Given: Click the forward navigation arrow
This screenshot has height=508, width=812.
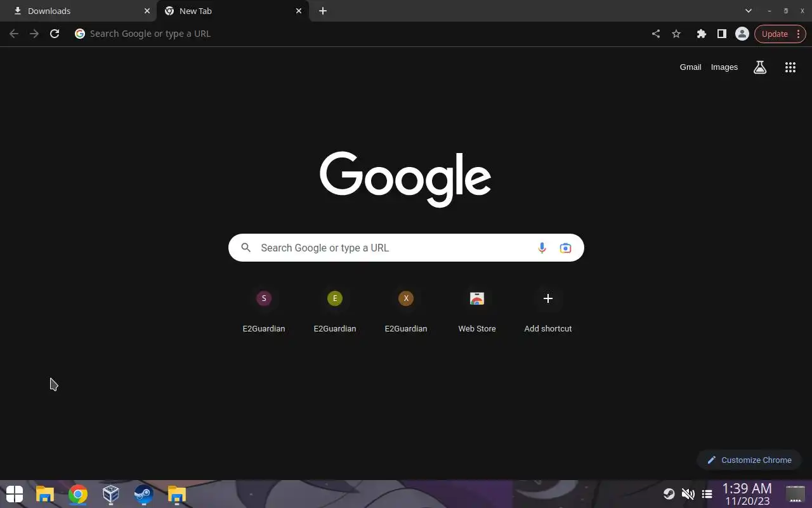Looking at the screenshot, I should click(x=34, y=34).
